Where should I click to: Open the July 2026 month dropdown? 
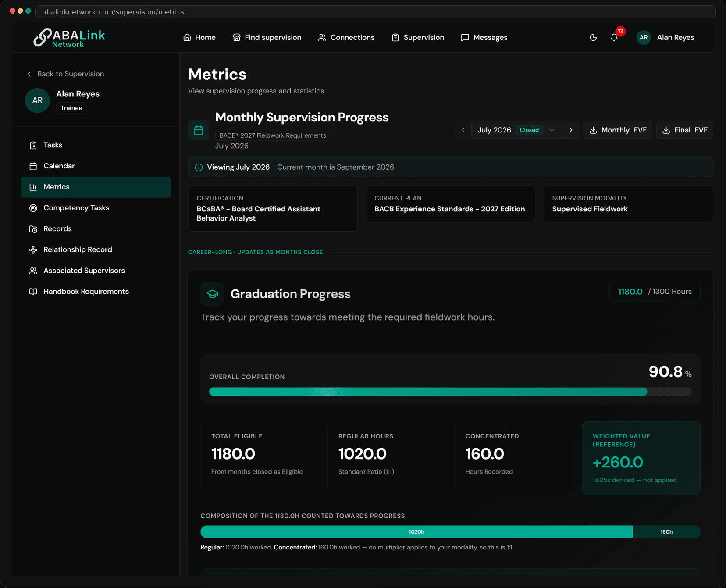(516, 130)
